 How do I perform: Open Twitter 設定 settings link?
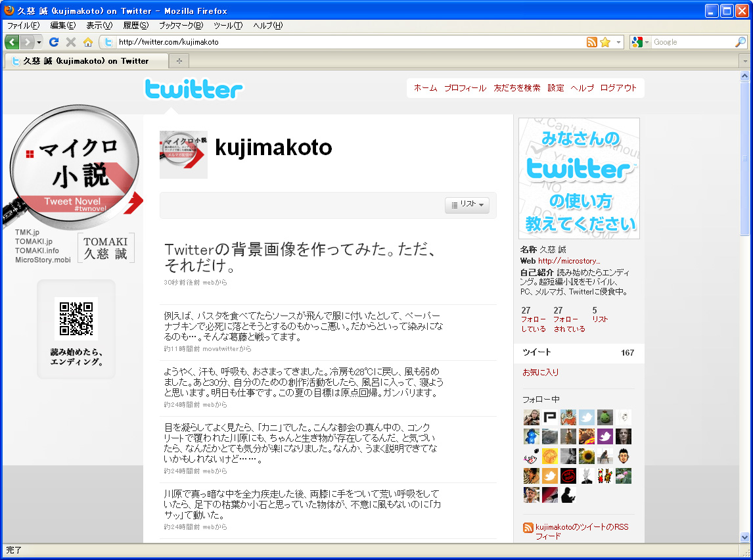pos(556,88)
